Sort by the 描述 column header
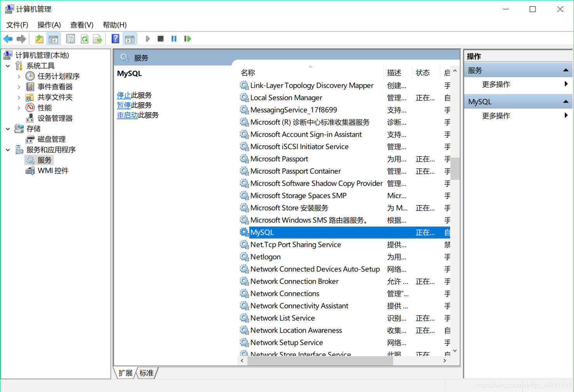This screenshot has width=574, height=392. coord(398,73)
